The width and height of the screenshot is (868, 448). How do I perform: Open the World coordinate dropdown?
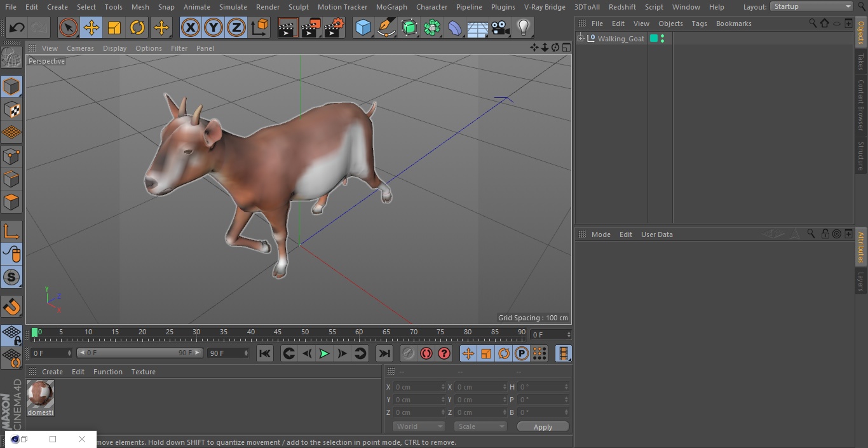tap(418, 426)
